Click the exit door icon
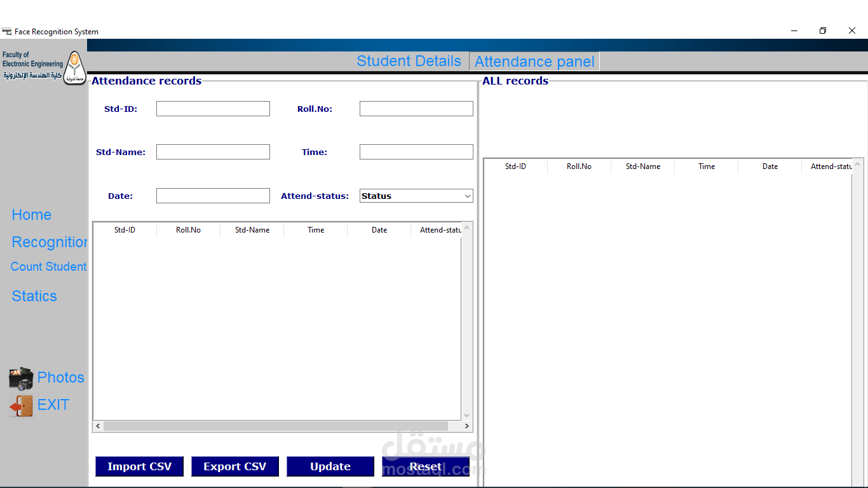This screenshot has height=488, width=868. tap(21, 406)
